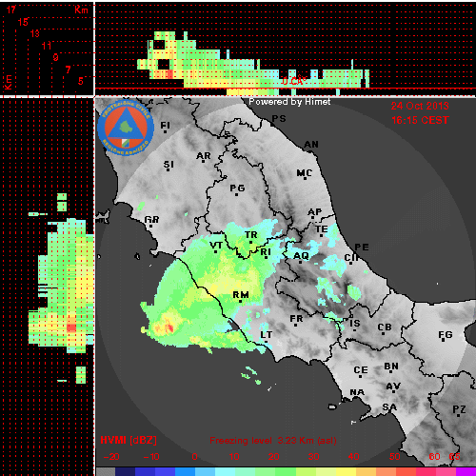This screenshot has height=476, width=476.
Task: Select the time '16:15 CEST'
Action: click(420, 120)
